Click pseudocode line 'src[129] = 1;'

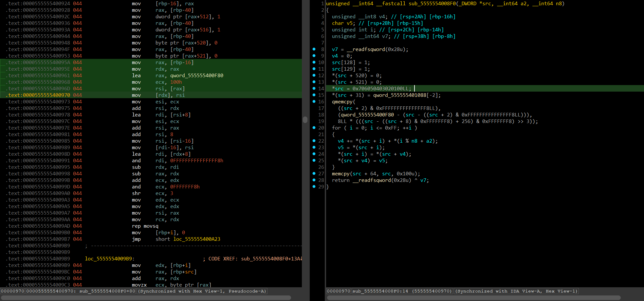351,69
